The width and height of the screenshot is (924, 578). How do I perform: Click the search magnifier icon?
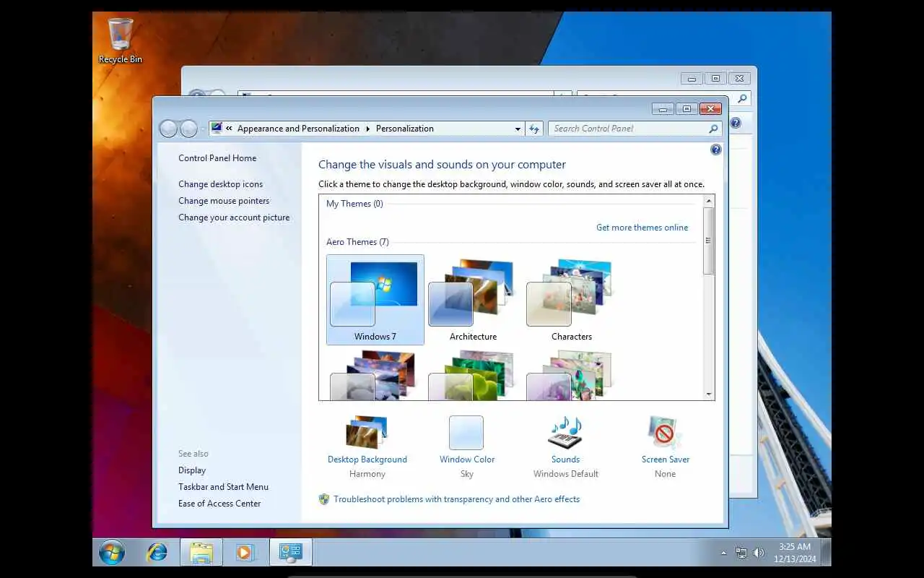pyautogui.click(x=713, y=129)
